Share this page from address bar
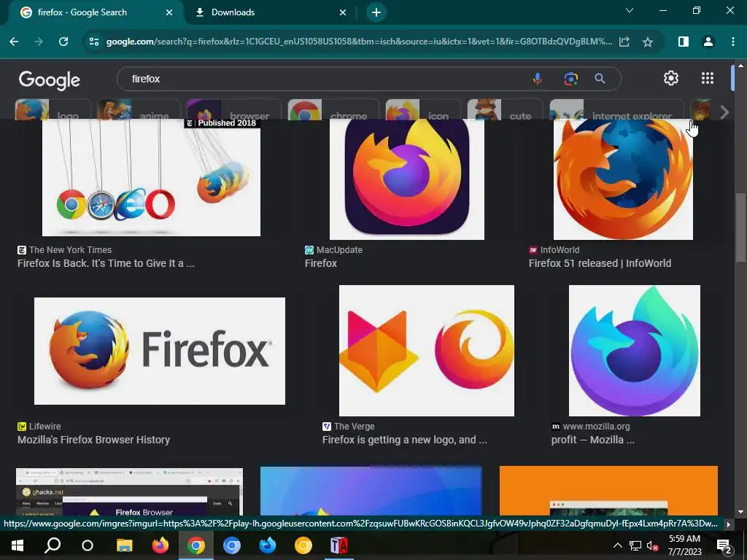 [624, 42]
